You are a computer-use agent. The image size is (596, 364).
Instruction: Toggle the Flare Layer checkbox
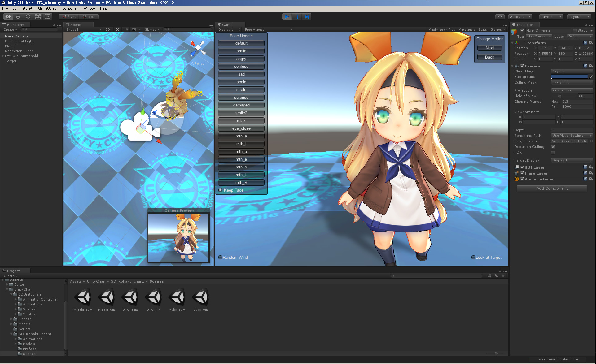coord(522,173)
